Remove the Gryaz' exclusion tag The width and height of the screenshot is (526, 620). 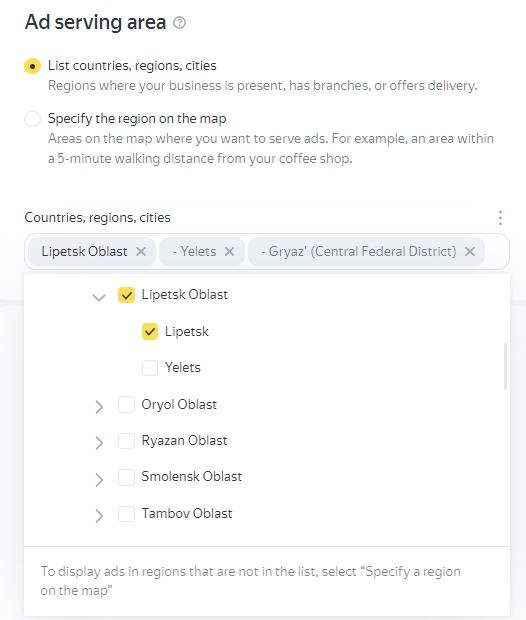click(470, 251)
